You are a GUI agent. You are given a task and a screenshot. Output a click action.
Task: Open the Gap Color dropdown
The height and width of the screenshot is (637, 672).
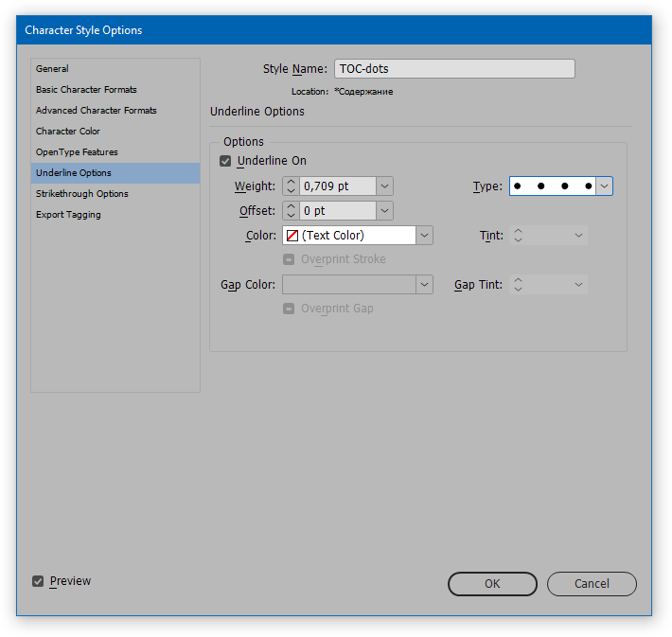424,285
